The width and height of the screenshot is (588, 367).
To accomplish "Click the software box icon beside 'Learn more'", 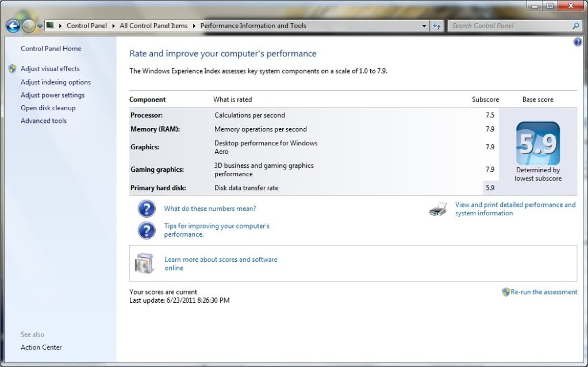I will tap(144, 264).
